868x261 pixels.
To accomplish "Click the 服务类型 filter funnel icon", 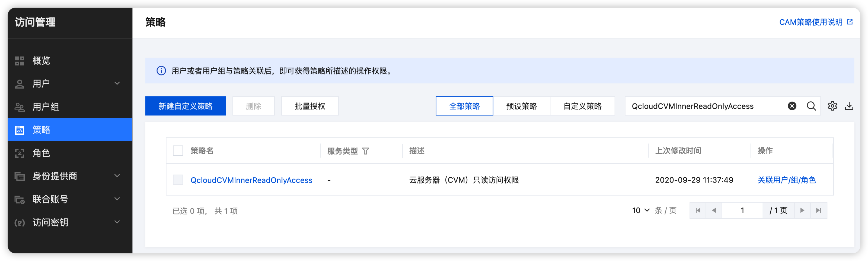I will pos(366,151).
